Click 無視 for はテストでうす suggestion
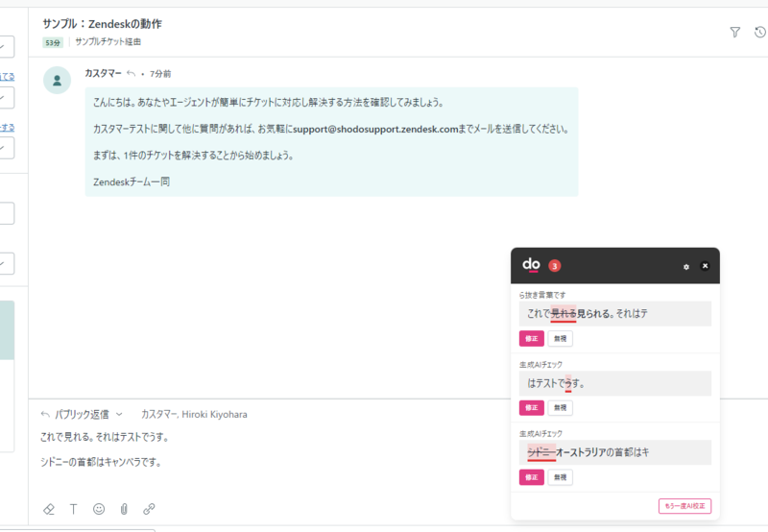The width and height of the screenshot is (768, 532). click(x=560, y=407)
